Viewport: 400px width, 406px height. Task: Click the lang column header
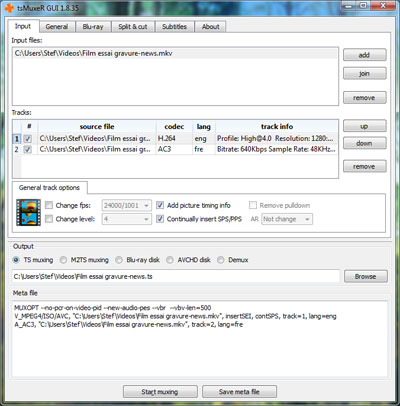204,127
